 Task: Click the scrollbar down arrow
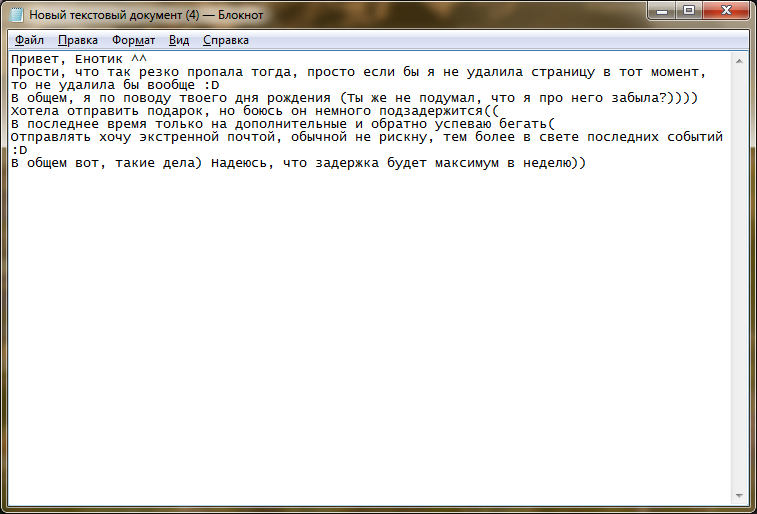click(x=739, y=496)
